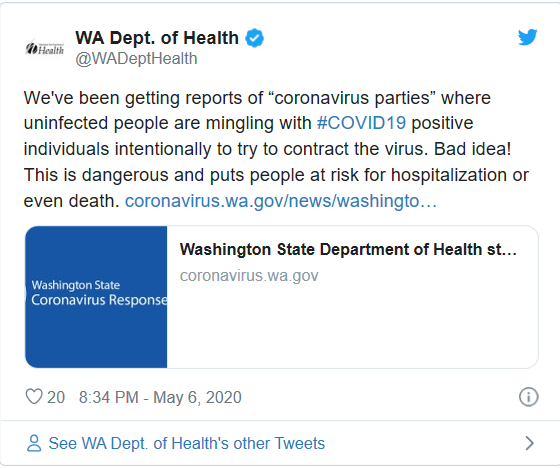Click the person icon beside See other Tweets
The height and width of the screenshot is (468, 560).
34,443
